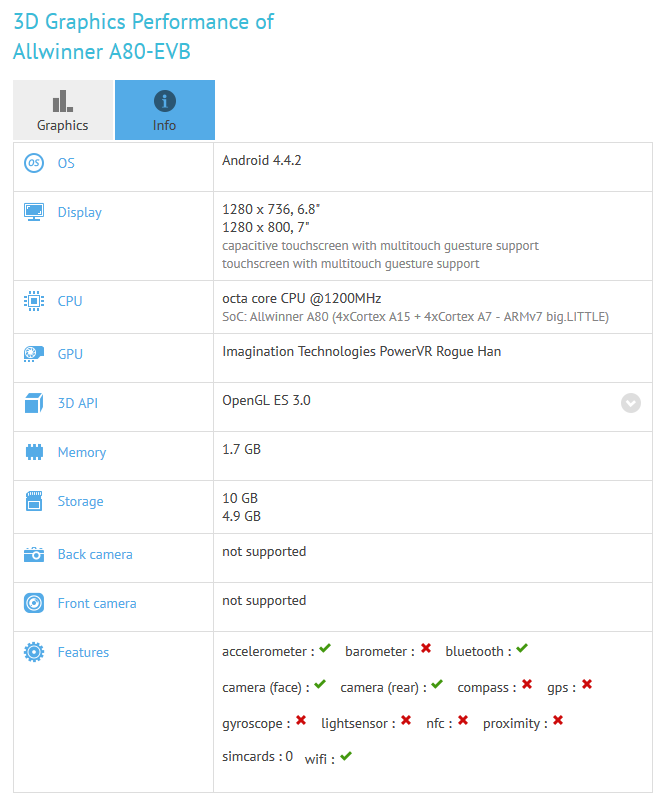Expand the OpenGL ES 3.0 details arrow
Image resolution: width=666 pixels, height=803 pixels.
pyautogui.click(x=631, y=403)
